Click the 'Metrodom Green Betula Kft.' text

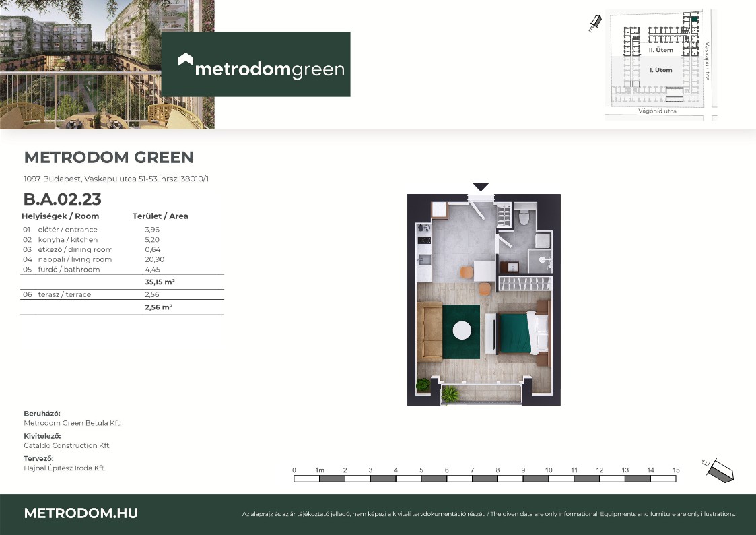pyautogui.click(x=73, y=423)
